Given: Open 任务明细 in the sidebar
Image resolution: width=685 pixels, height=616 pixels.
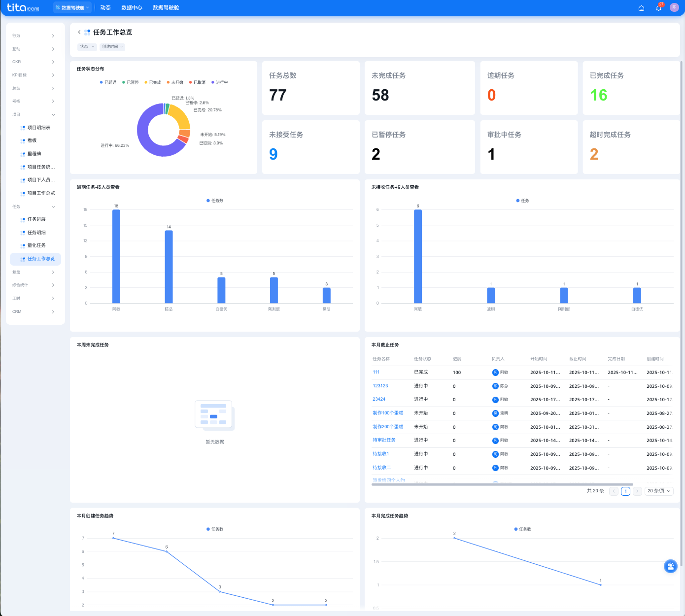Looking at the screenshot, I should pyautogui.click(x=36, y=233).
